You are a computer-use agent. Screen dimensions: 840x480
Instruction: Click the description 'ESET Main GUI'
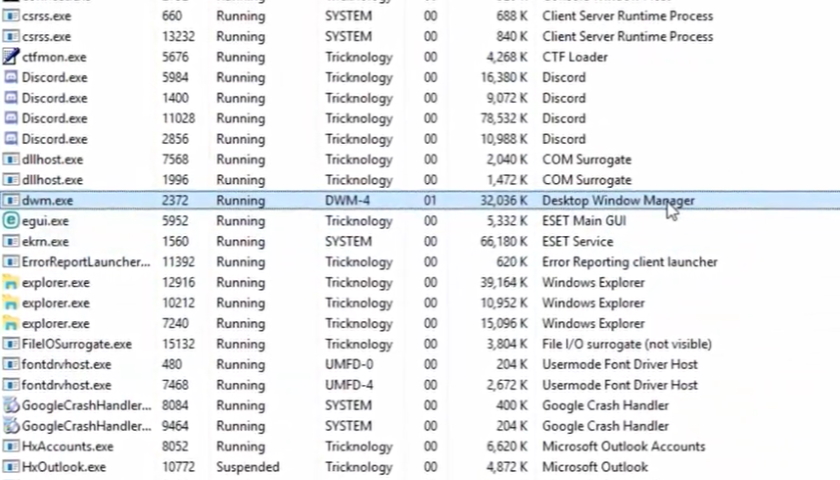584,221
